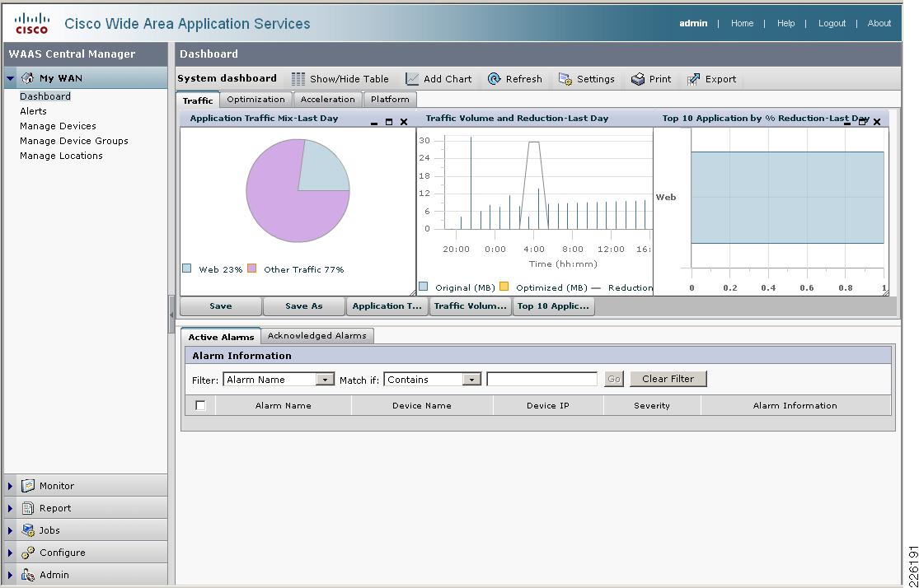Click the Web bar in Top 10 chart

(x=788, y=198)
